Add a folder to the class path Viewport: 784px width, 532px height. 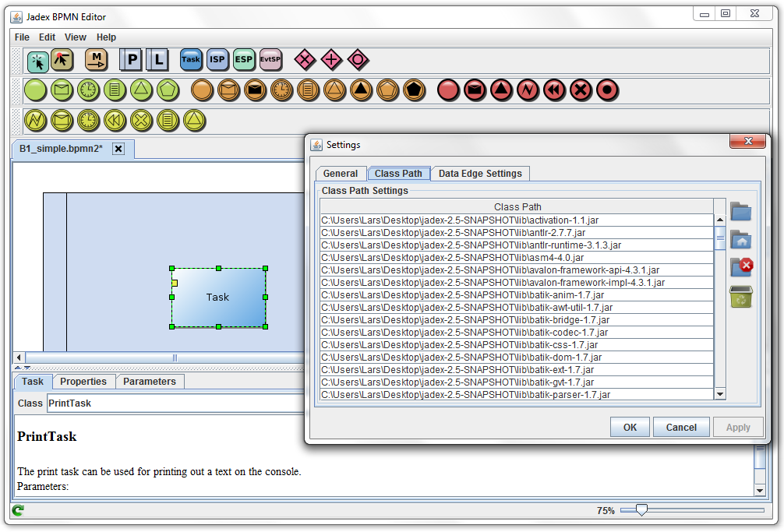click(740, 211)
